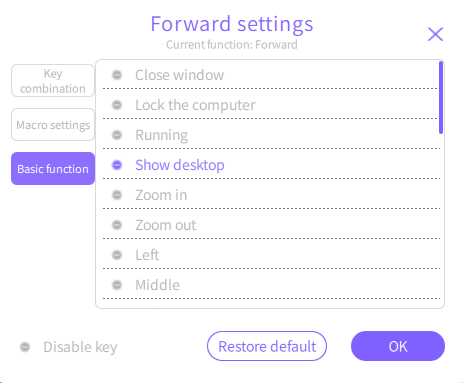
Task: Select the Close window radio option
Action: coord(117,75)
